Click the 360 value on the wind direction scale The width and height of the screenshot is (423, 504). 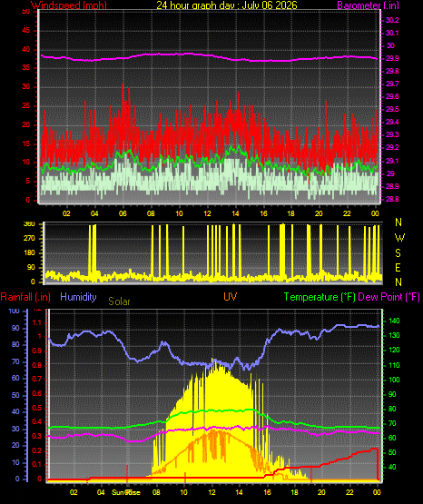coord(29,224)
